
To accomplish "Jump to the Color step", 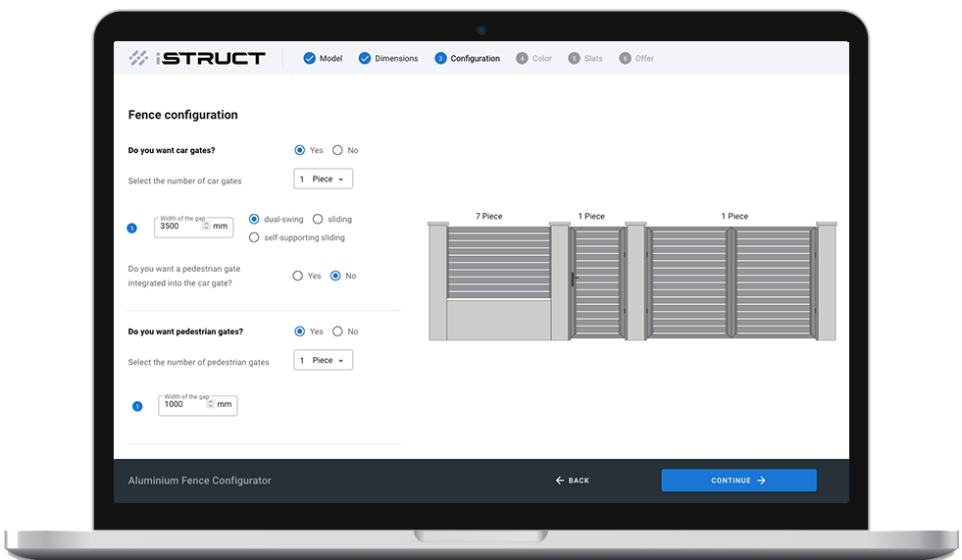I will (533, 58).
